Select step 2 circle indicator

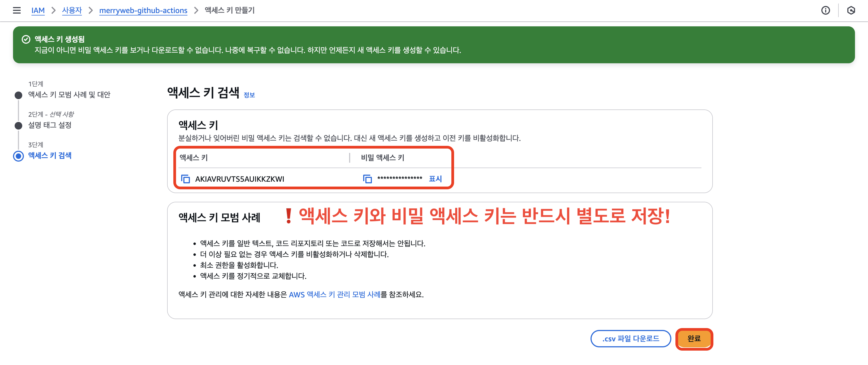click(18, 126)
